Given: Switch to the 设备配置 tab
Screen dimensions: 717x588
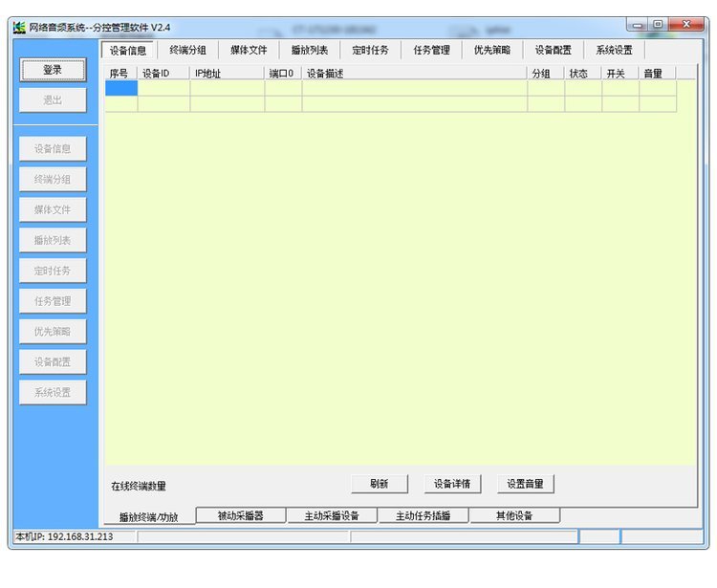Looking at the screenshot, I should 553,50.
